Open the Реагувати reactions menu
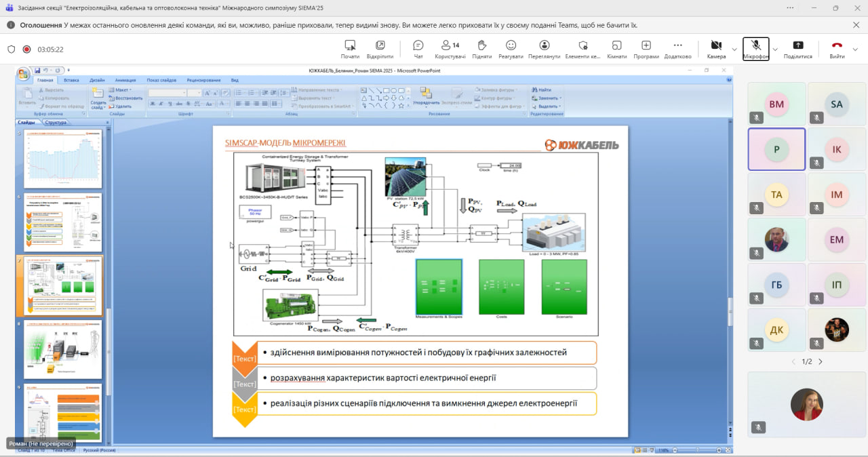Image resolution: width=868 pixels, height=457 pixels. tap(511, 49)
